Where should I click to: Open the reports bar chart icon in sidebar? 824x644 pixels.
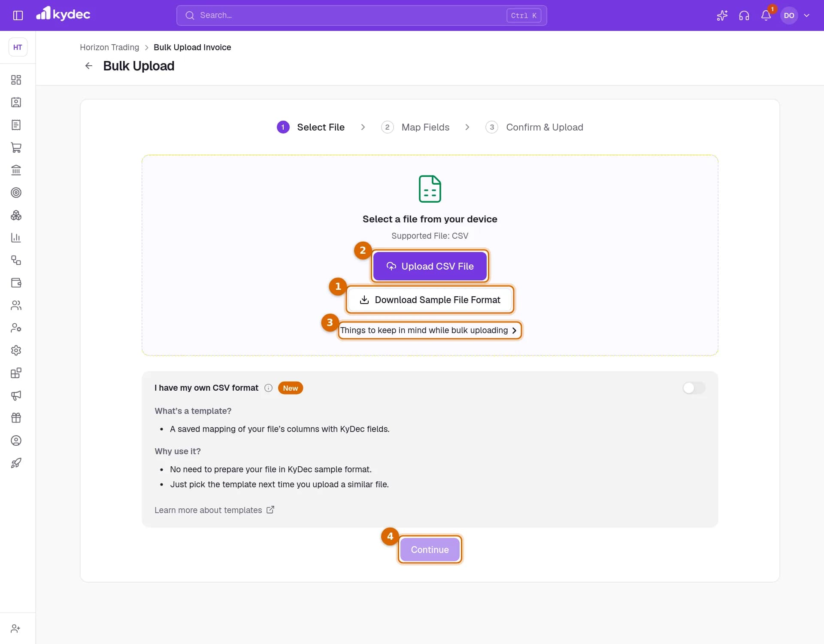click(16, 237)
